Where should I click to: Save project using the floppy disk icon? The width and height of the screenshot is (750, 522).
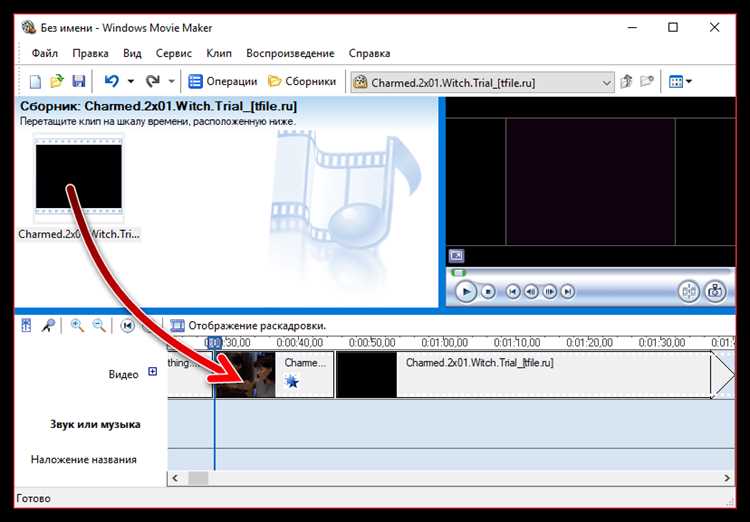(x=78, y=81)
